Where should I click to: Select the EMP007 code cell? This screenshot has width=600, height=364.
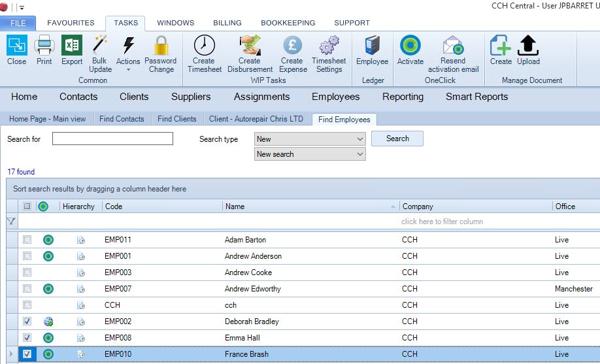118,289
